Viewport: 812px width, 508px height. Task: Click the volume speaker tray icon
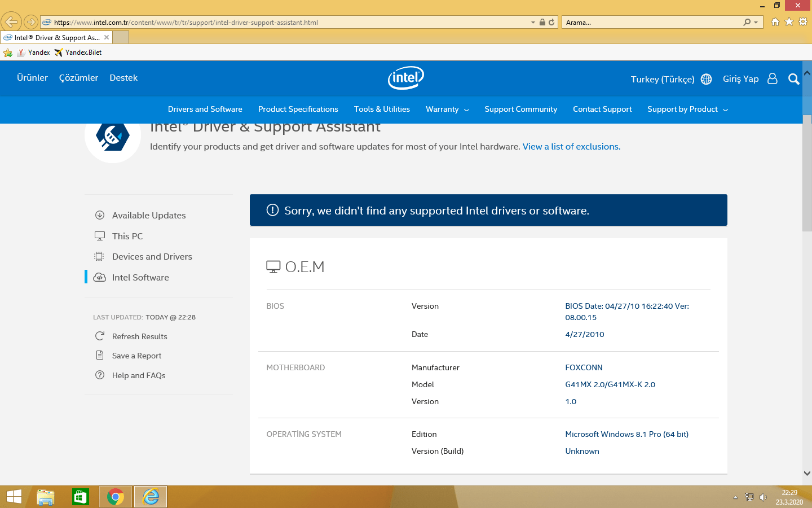(763, 497)
